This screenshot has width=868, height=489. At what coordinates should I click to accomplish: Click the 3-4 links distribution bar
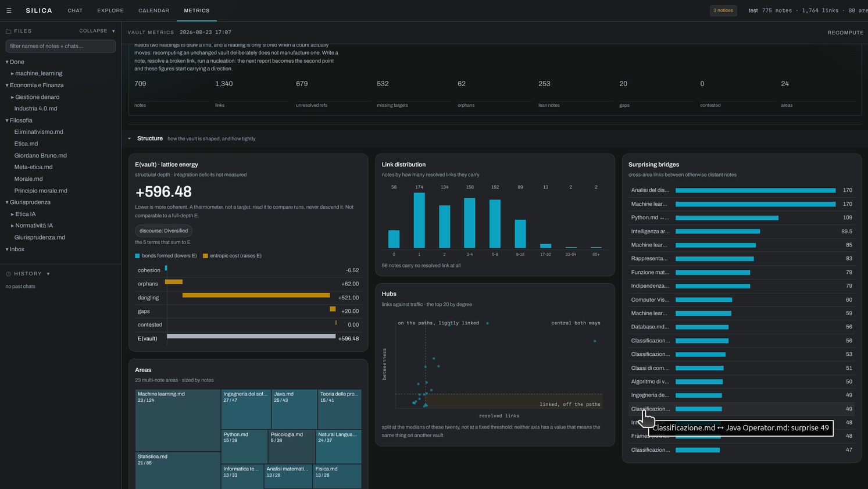tap(470, 223)
